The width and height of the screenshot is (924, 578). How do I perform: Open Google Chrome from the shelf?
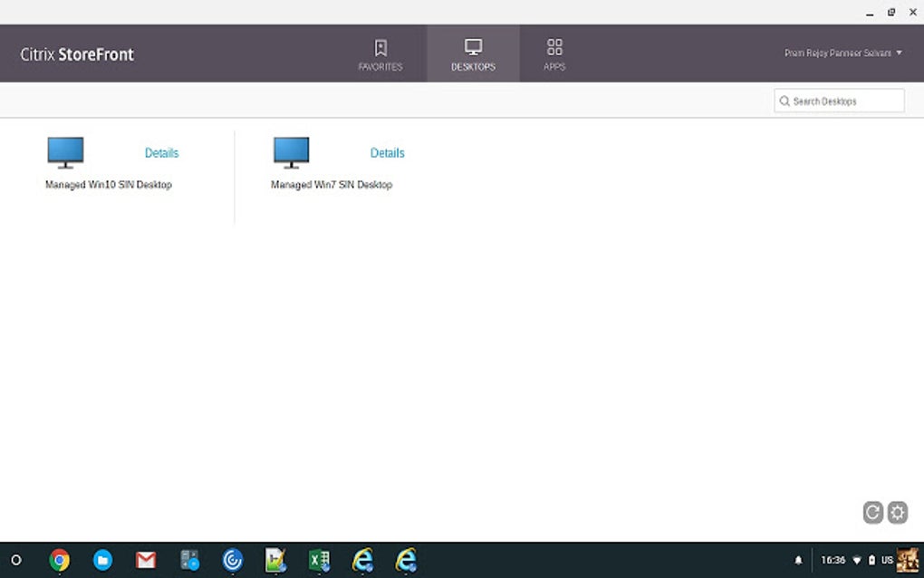click(60, 560)
